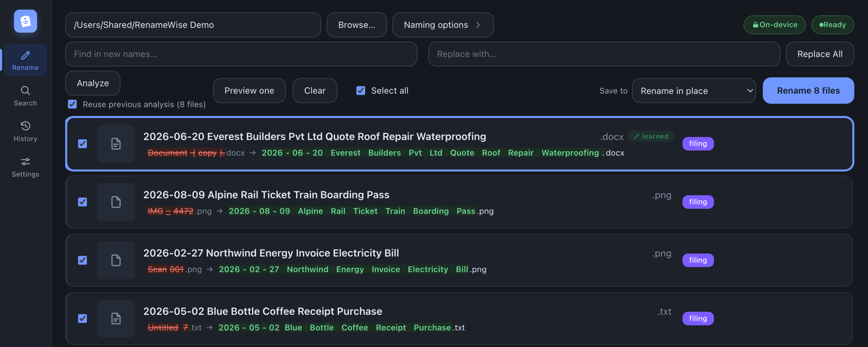
Task: Click the Browse... button
Action: 356,25
